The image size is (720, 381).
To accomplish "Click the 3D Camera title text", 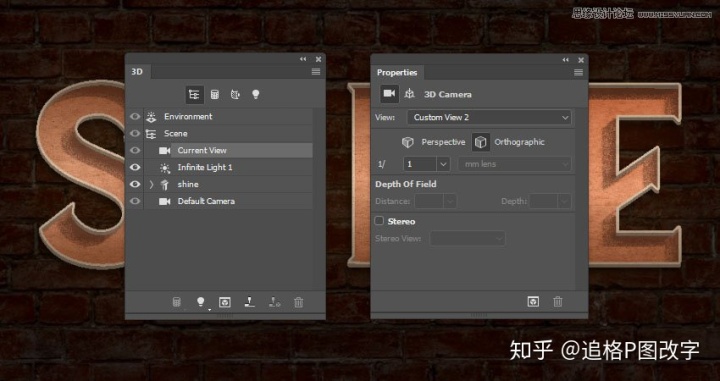I will (447, 95).
